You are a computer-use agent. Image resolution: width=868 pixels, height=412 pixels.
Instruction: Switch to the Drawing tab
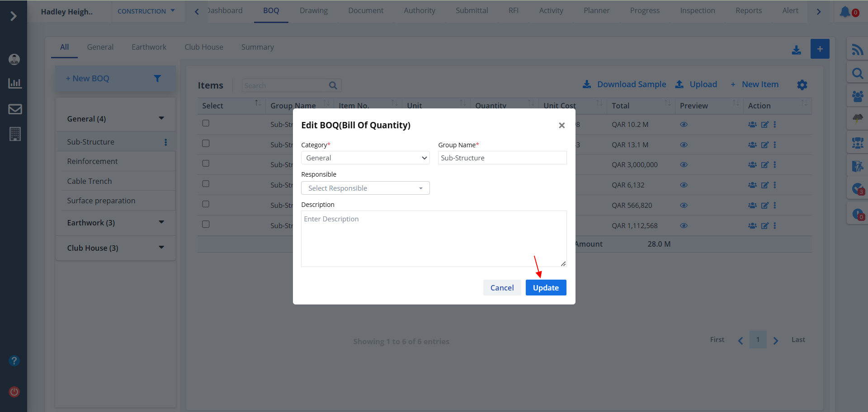point(313,11)
